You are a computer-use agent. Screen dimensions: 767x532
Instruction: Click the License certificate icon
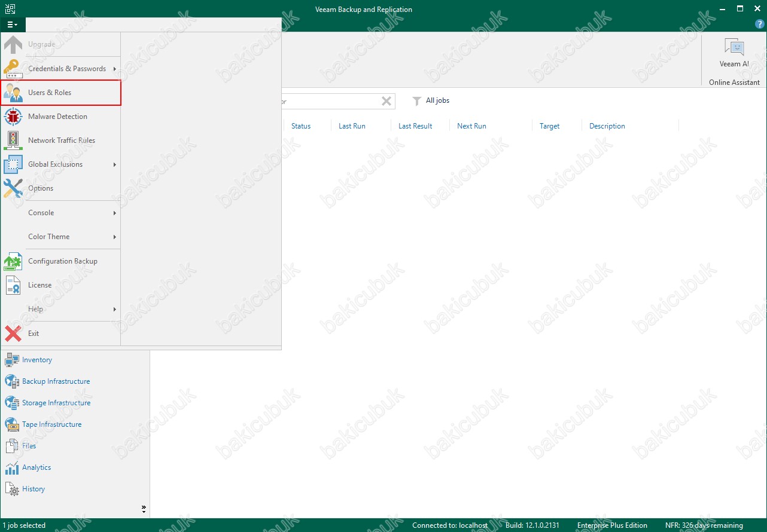(13, 285)
